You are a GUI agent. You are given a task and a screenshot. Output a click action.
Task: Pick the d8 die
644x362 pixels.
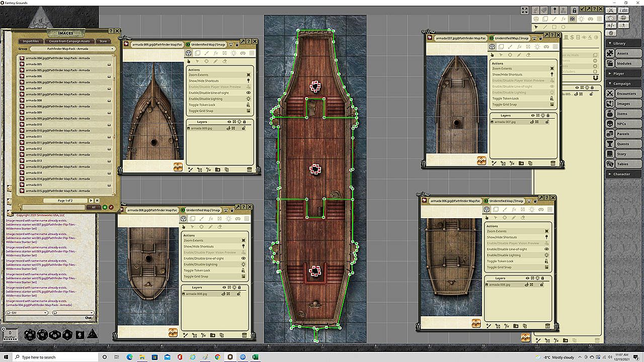click(x=66, y=334)
